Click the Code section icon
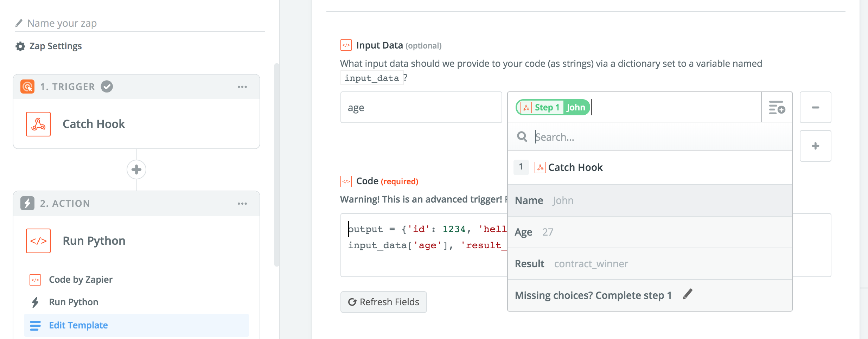The image size is (868, 339). pos(346,181)
